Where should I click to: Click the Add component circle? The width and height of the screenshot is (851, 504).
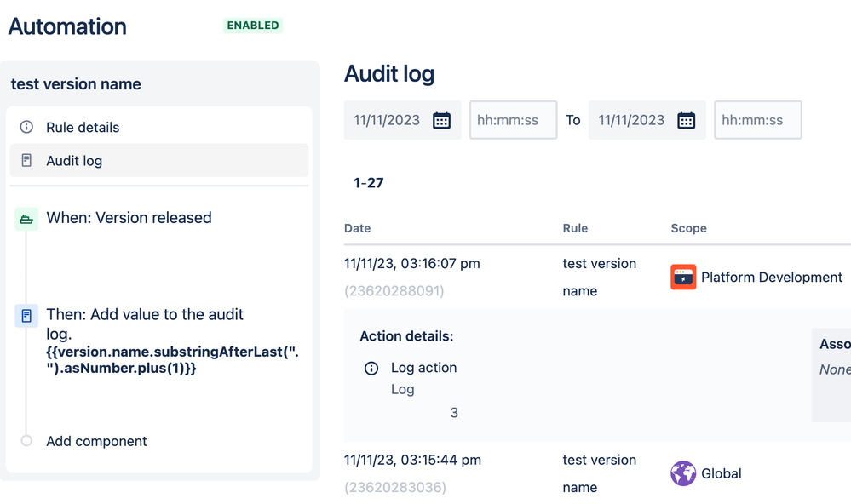26,440
